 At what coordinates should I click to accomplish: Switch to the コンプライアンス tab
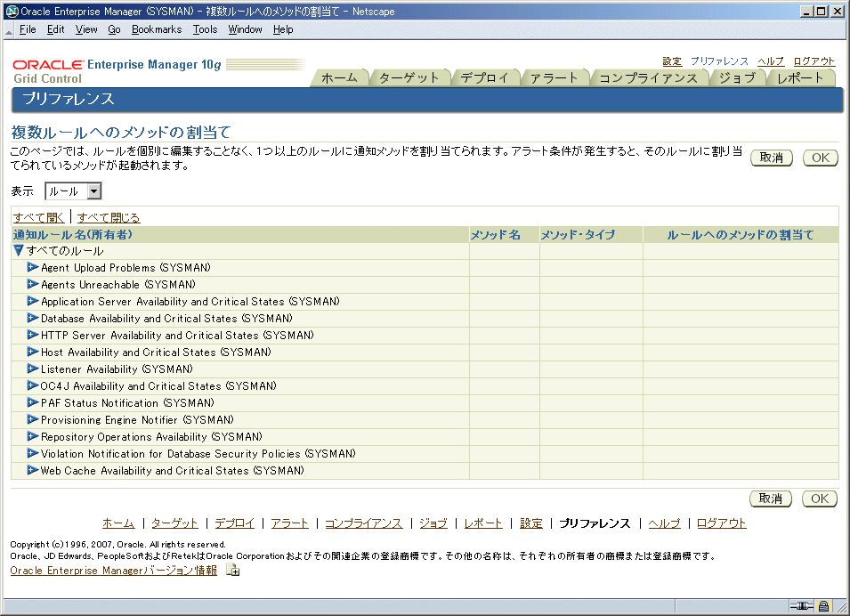[648, 78]
